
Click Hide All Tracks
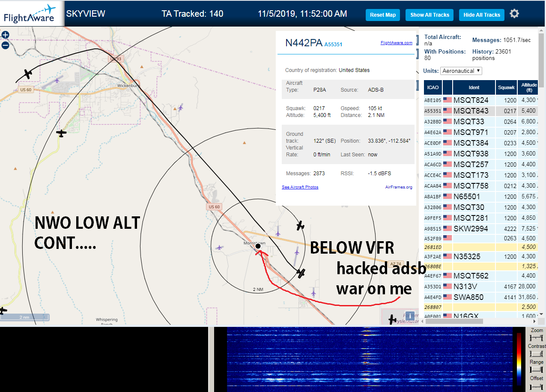[482, 15]
